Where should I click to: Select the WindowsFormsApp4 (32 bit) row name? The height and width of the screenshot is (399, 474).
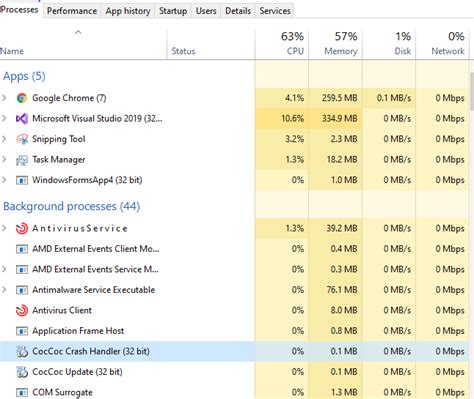click(x=87, y=180)
